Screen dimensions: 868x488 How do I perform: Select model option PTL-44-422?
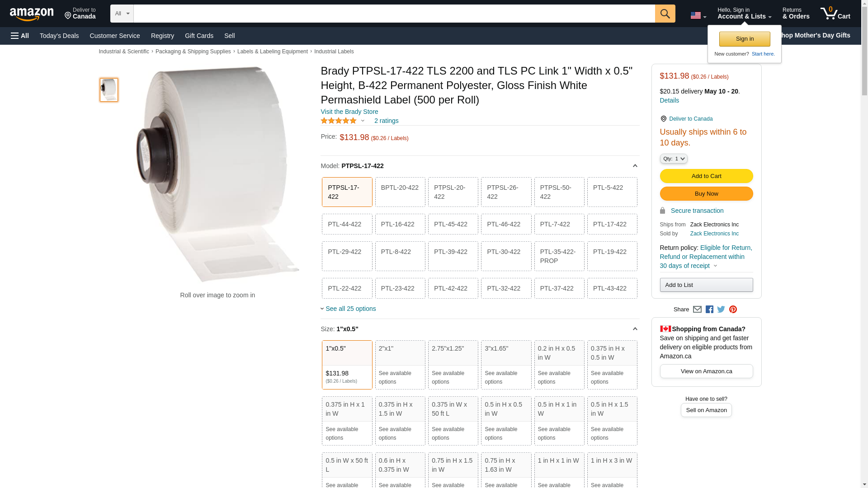point(347,224)
